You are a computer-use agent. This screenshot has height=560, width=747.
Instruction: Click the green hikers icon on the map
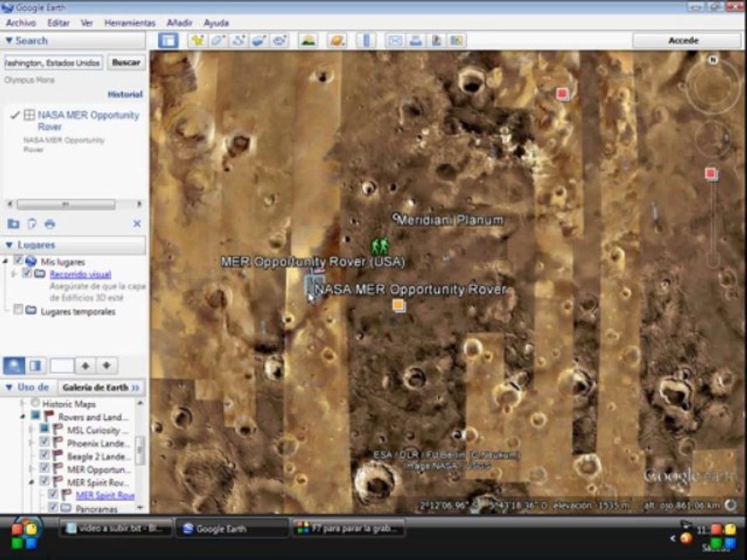[x=380, y=247]
